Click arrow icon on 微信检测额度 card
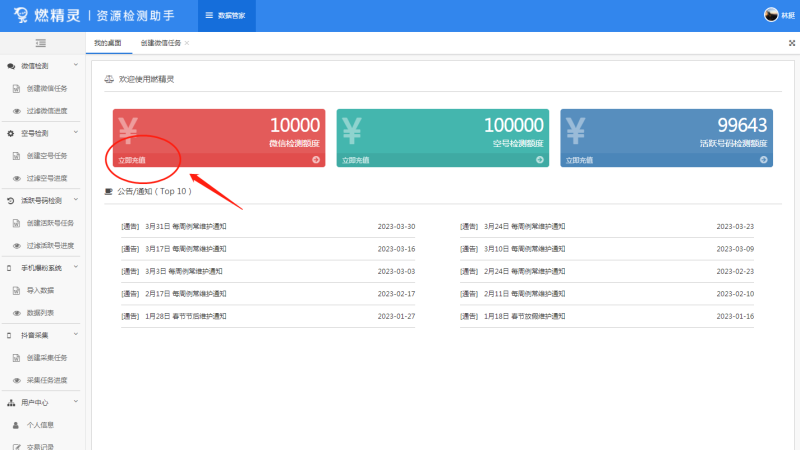 point(316,159)
